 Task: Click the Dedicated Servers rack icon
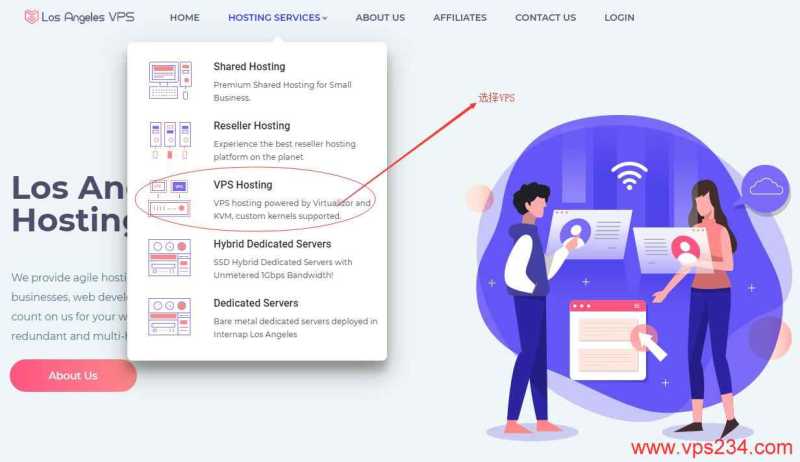point(169,317)
